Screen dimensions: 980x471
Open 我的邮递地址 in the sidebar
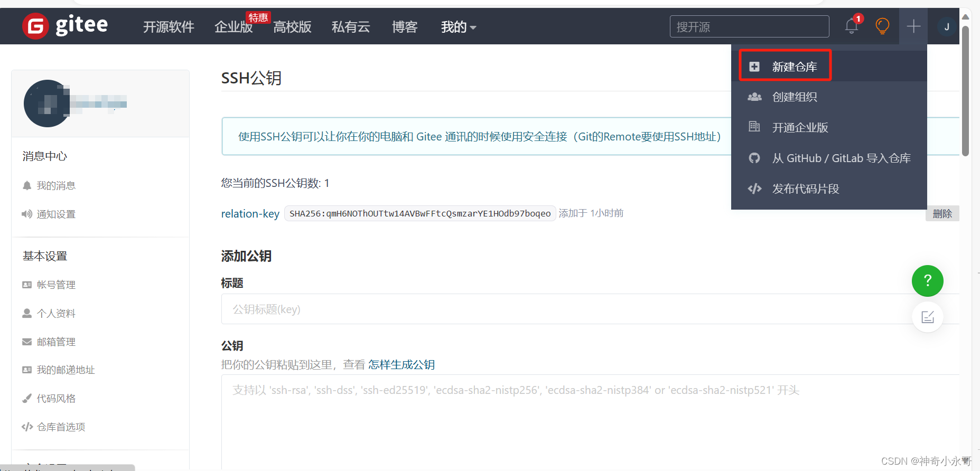pyautogui.click(x=66, y=370)
